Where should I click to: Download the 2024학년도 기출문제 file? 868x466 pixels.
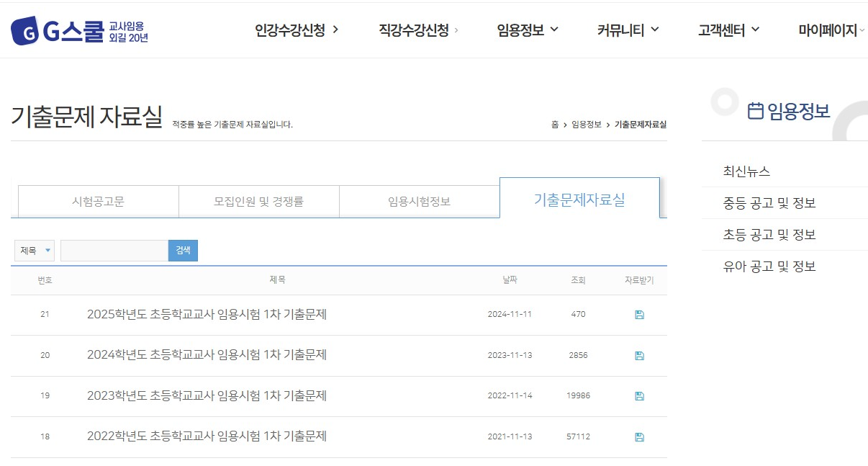638,355
